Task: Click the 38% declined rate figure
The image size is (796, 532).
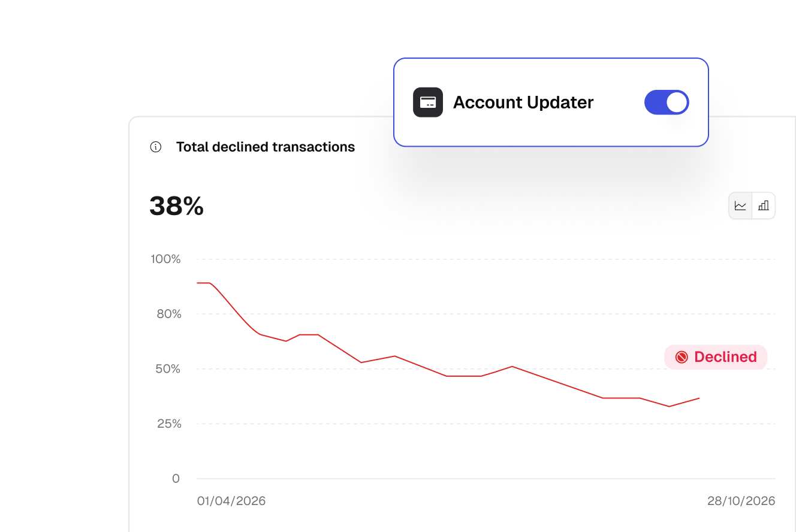Action: tap(176, 206)
